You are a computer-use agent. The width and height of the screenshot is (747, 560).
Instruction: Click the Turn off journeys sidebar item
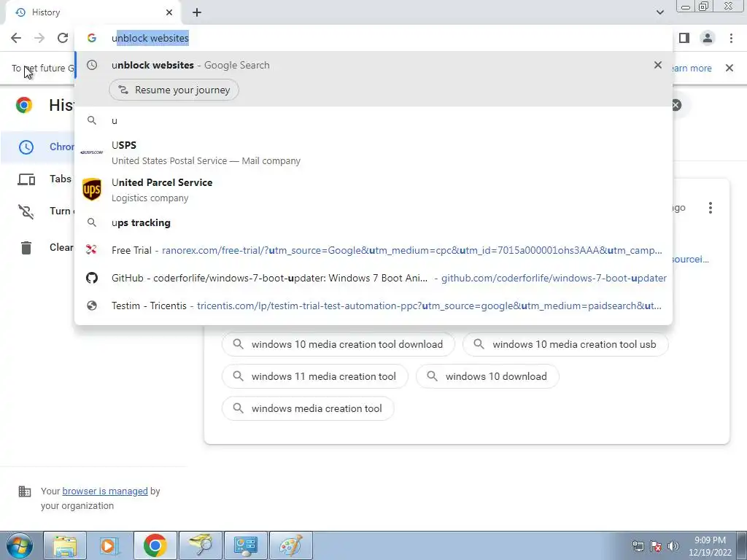click(x=38, y=211)
